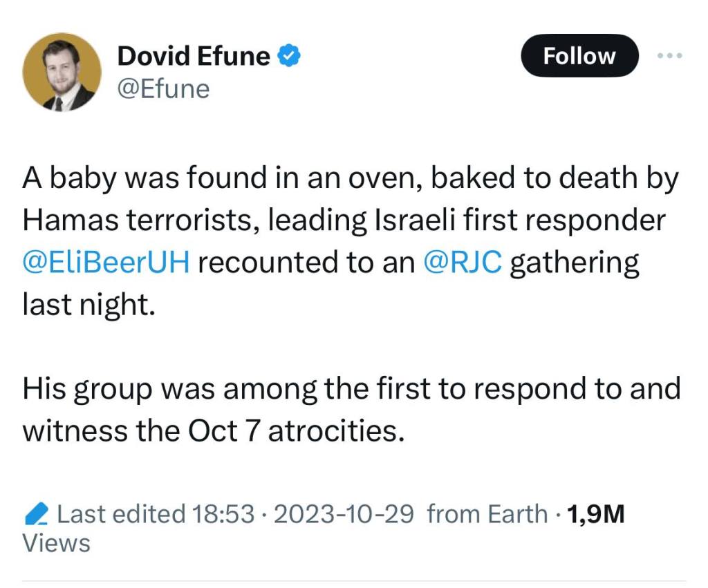Click the words "last night." in the tweet

point(86,304)
